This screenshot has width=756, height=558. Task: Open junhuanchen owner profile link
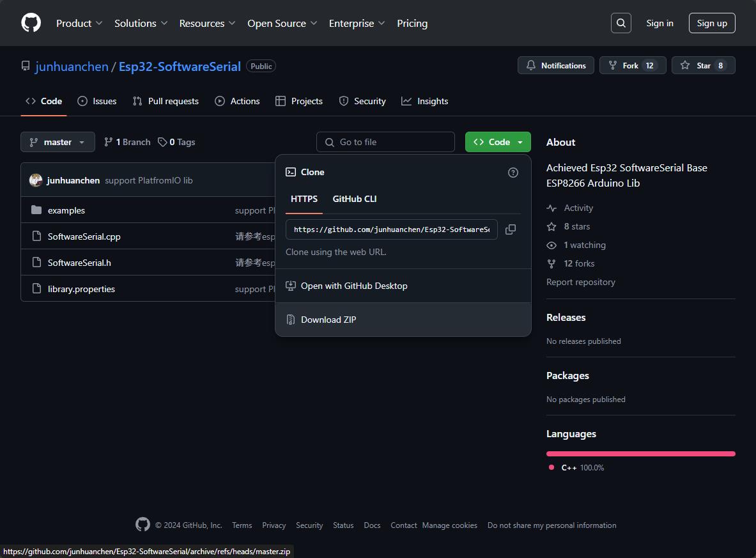coord(72,66)
